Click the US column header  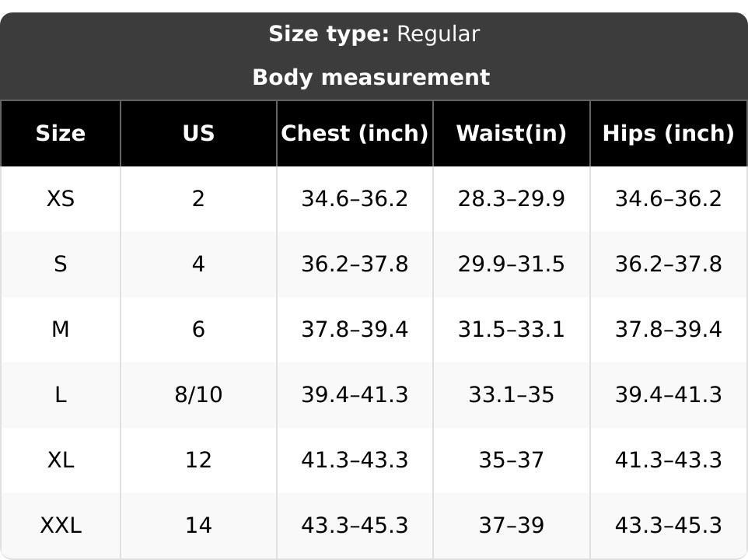tap(198, 133)
